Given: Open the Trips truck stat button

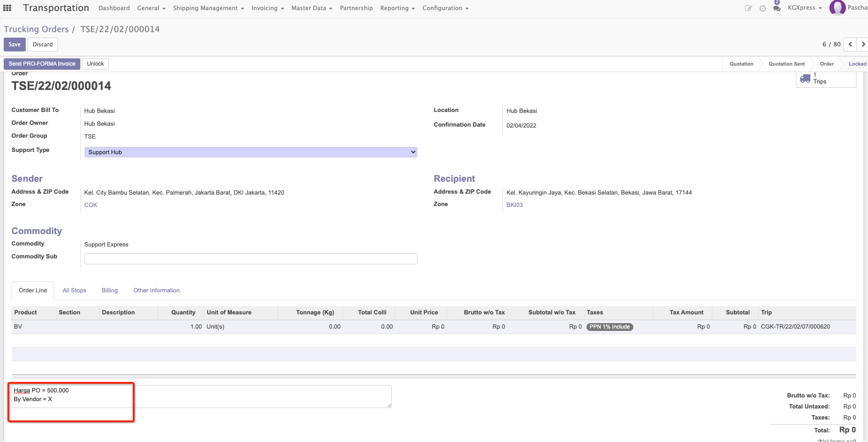Looking at the screenshot, I should (826, 79).
